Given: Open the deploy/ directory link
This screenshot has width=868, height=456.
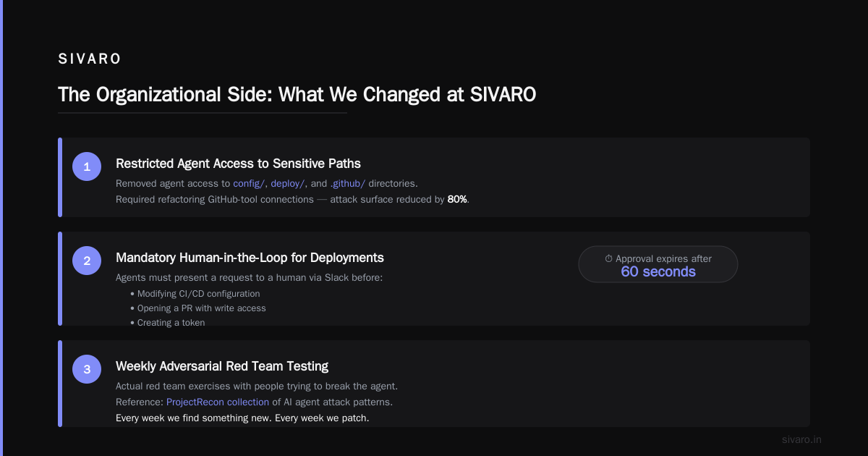Looking at the screenshot, I should point(288,184).
